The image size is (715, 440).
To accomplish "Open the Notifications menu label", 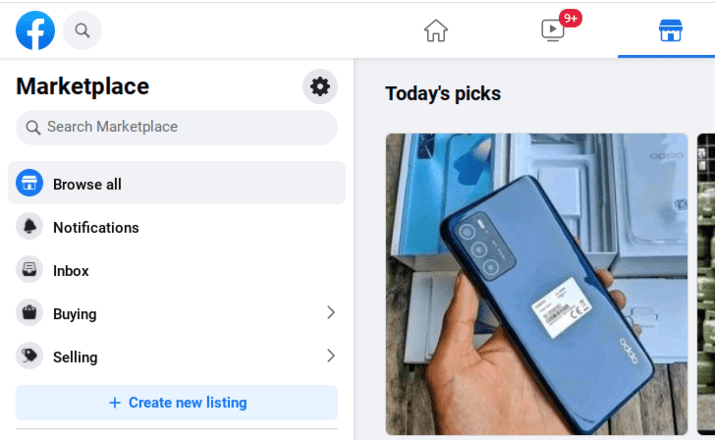I will (x=96, y=227).
